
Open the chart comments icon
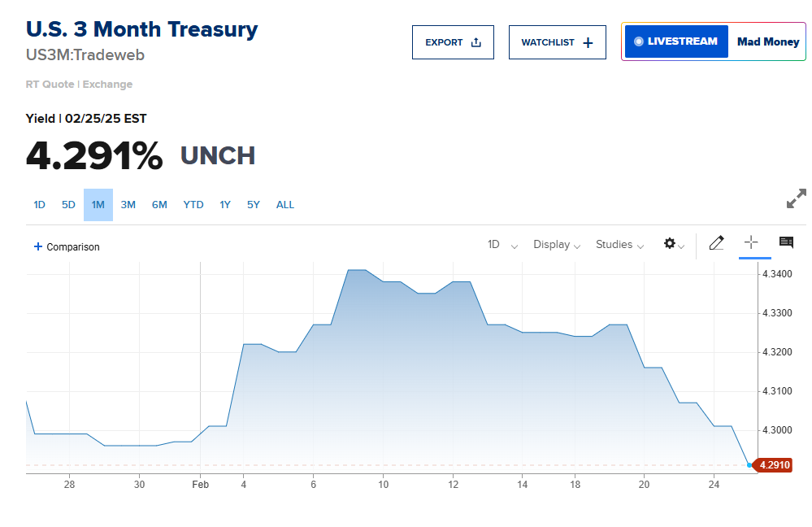[x=786, y=242]
